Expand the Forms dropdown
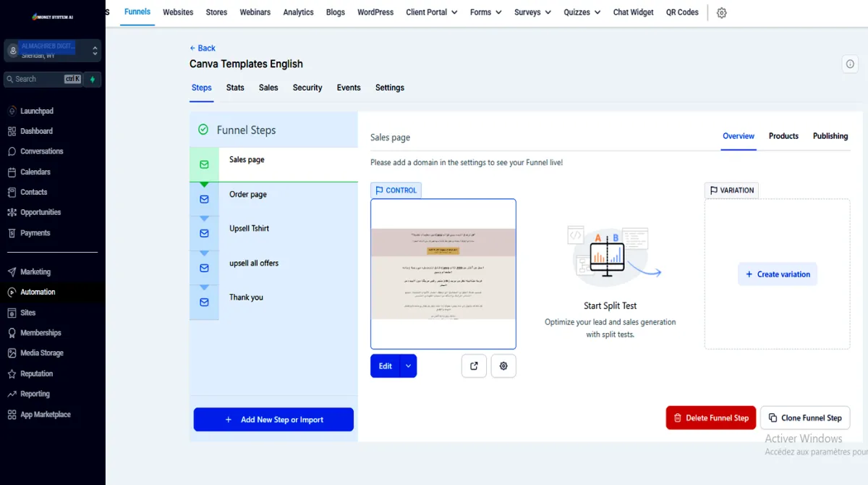868x485 pixels. click(485, 12)
